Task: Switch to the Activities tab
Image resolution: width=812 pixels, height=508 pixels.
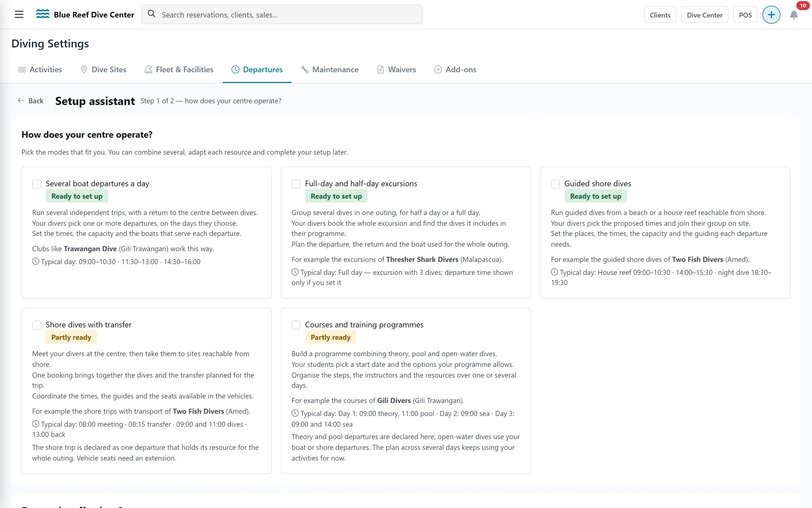Action: (40, 69)
